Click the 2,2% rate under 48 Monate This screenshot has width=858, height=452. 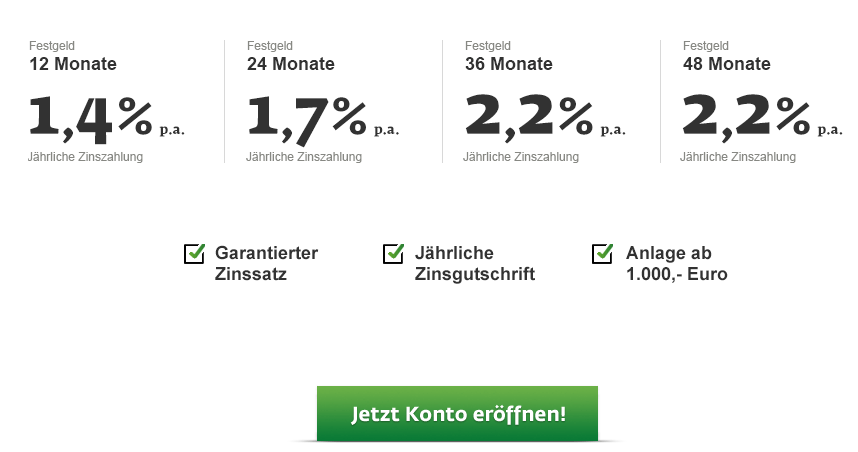point(761,115)
